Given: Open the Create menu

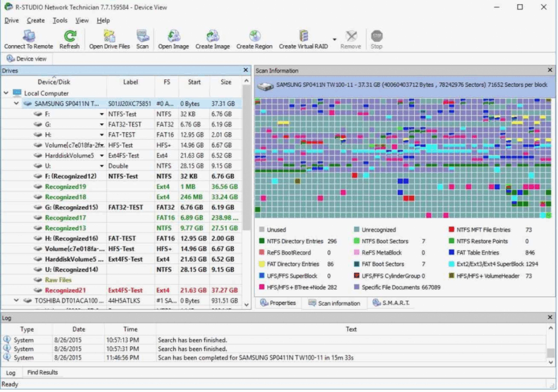Looking at the screenshot, I should tap(35, 20).
